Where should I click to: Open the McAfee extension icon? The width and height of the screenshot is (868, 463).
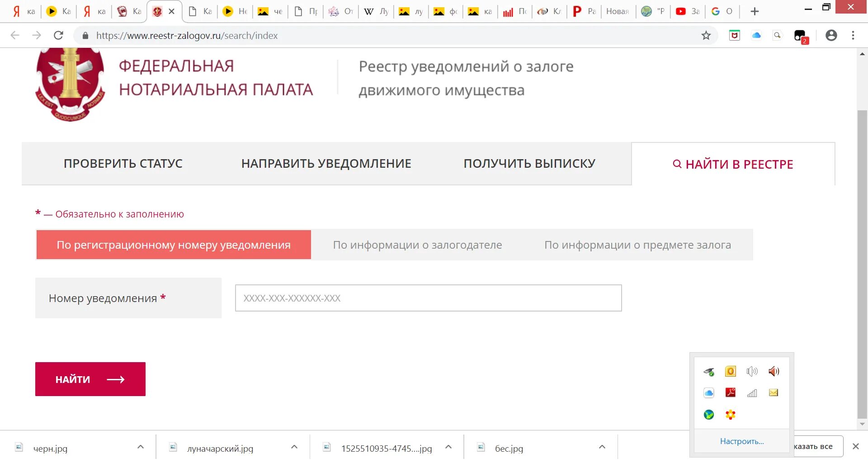pyautogui.click(x=735, y=35)
